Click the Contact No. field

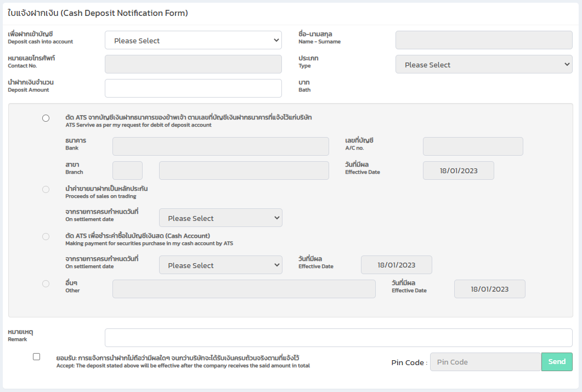193,64
